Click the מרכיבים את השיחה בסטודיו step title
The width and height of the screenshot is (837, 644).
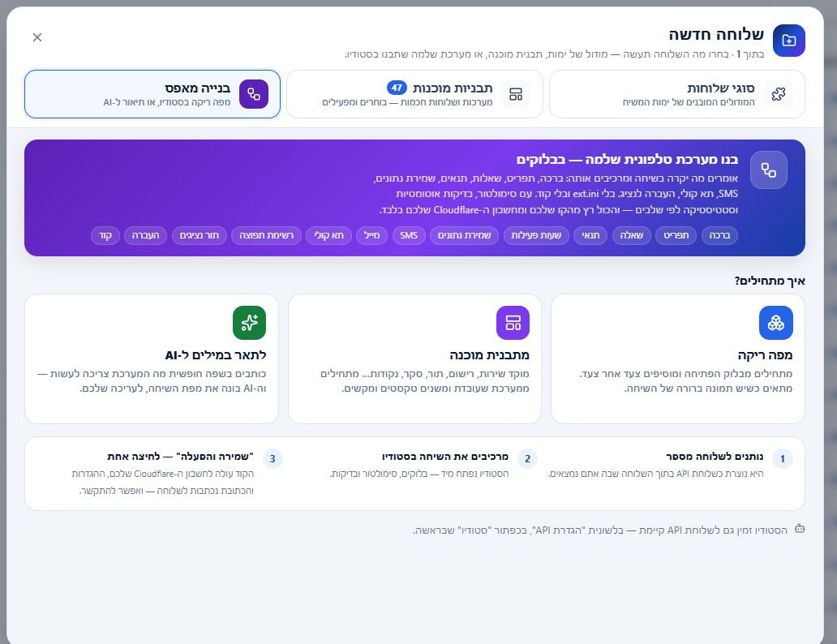[x=445, y=457]
